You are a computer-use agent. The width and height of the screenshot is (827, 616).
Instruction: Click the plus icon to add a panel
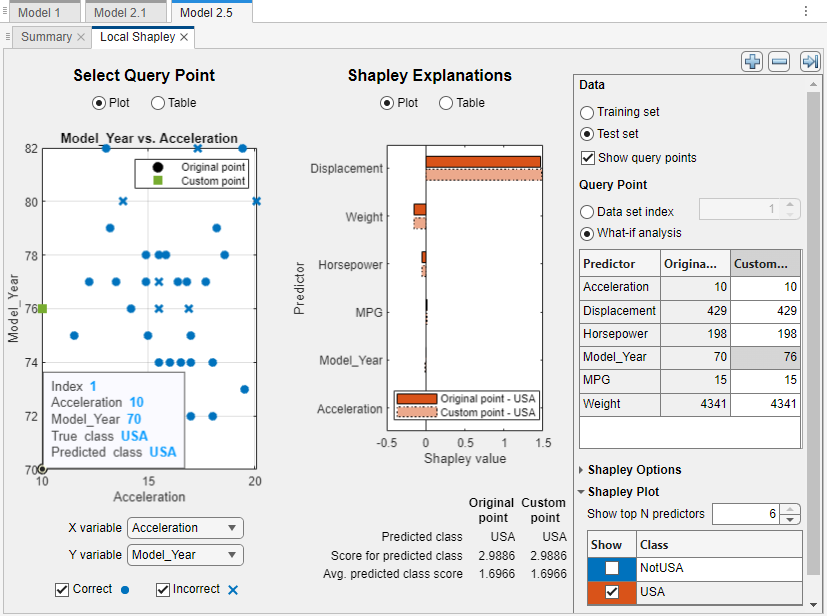tap(752, 61)
